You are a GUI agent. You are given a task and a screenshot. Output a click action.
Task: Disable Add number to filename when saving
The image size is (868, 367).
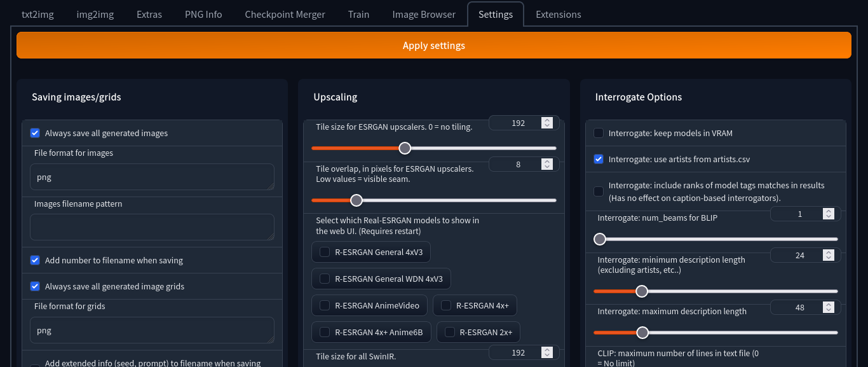pyautogui.click(x=36, y=261)
